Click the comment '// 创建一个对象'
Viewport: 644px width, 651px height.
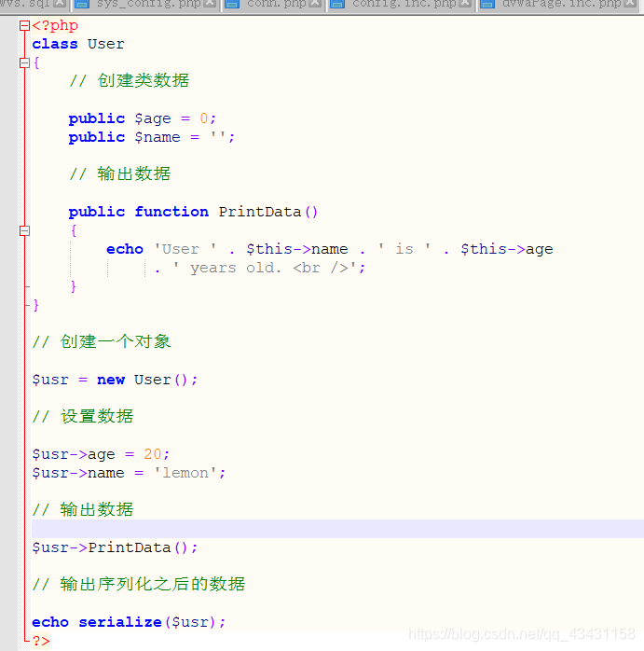coord(102,341)
